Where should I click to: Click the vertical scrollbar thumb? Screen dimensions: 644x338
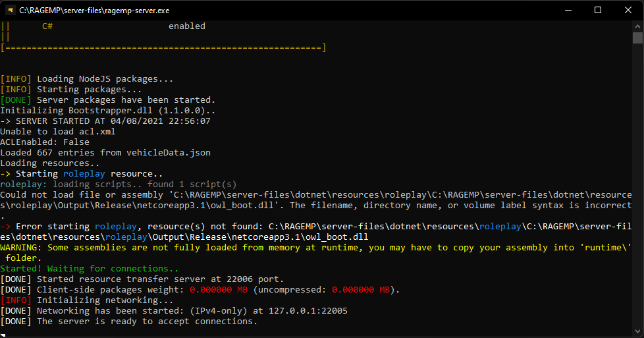(637, 38)
